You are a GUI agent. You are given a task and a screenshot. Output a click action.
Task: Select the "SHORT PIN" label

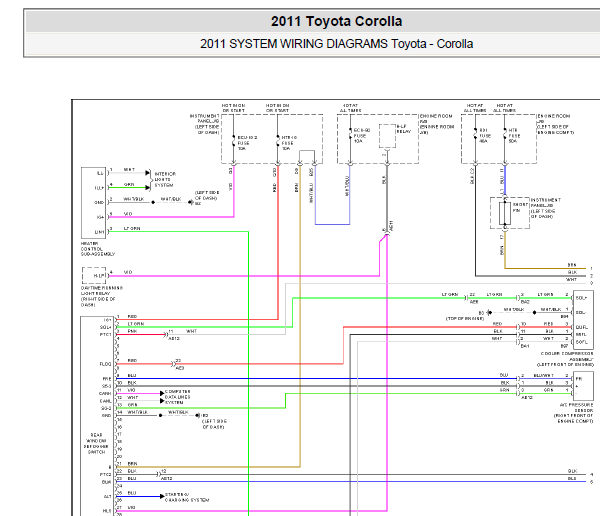pyautogui.click(x=520, y=207)
